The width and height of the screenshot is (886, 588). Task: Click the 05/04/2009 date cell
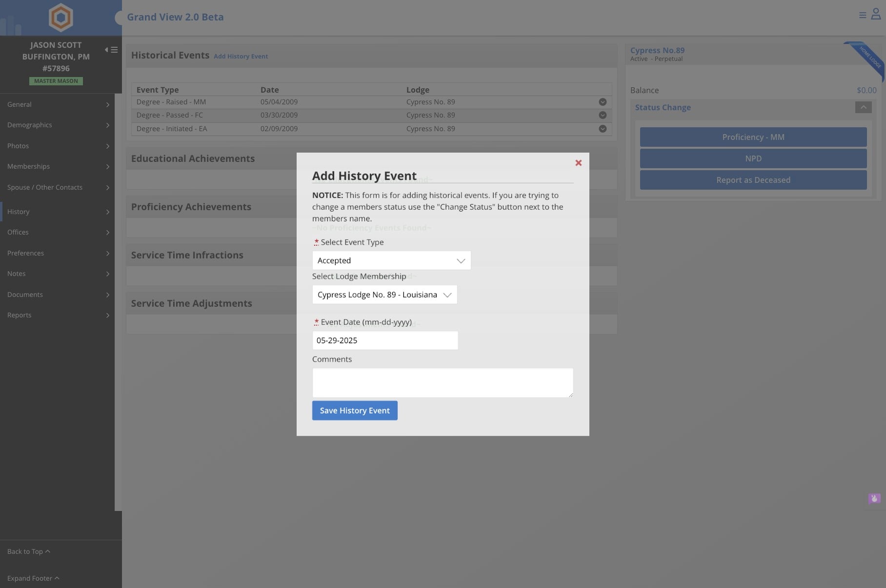279,102
